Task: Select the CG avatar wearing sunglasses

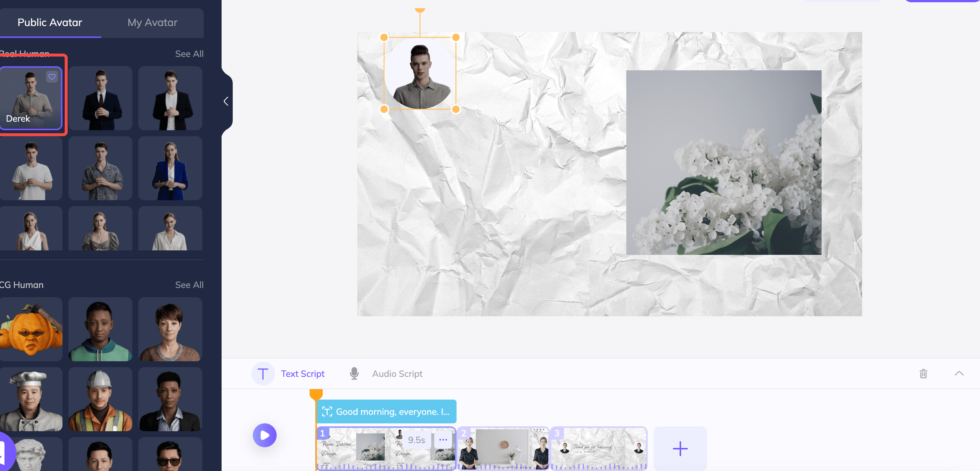Action: point(170,454)
